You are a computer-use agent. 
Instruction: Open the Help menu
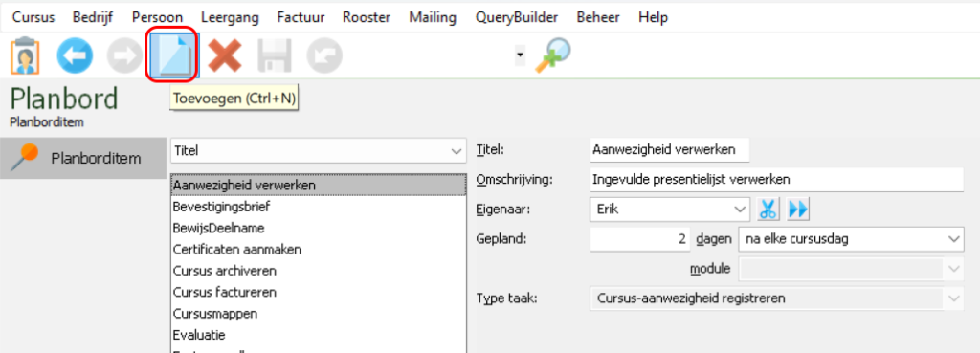click(x=653, y=17)
